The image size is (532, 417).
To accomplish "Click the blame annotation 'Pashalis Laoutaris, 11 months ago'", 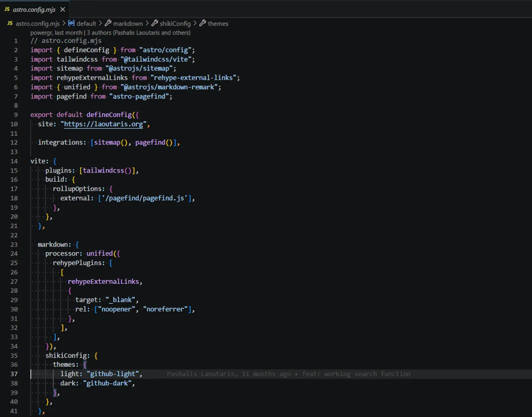I will 229,374.
